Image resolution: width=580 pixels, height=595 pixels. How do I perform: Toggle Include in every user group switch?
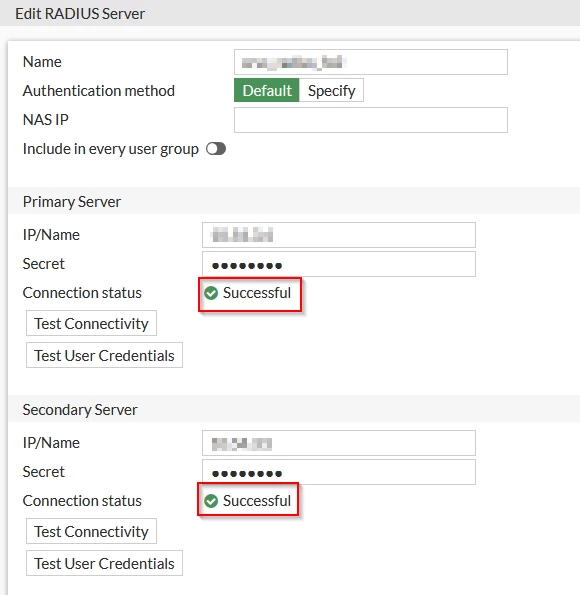point(216,149)
